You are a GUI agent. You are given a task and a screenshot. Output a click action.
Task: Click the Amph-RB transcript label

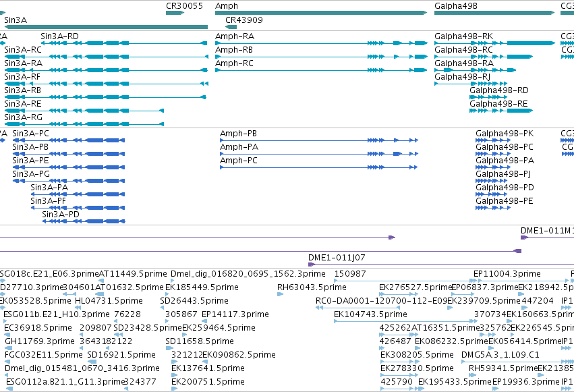pyautogui.click(x=234, y=50)
